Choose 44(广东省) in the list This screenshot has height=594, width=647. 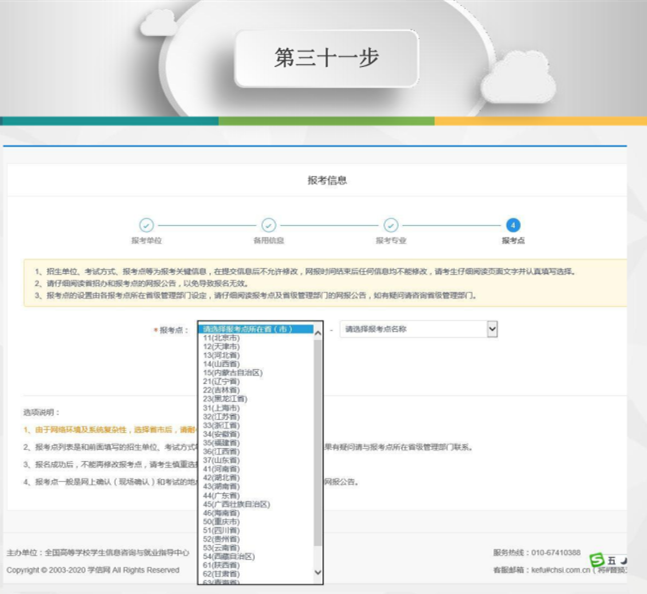click(x=221, y=495)
